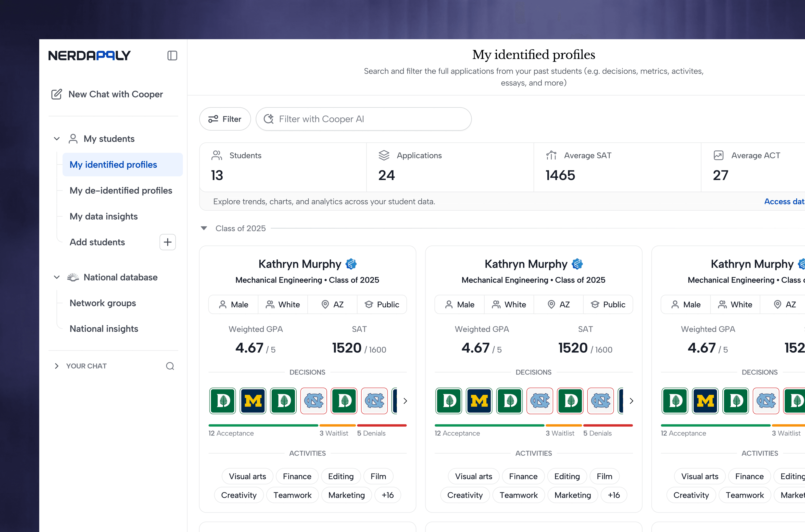
Task: Expand the YOUR CHAT section
Action: 57,366
